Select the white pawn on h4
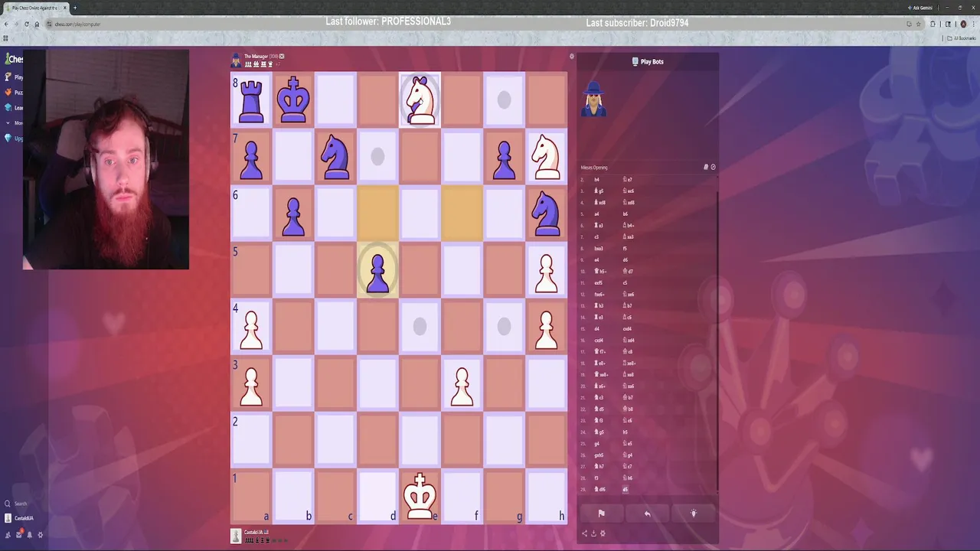Screen dimensions: 980x551 pyautogui.click(x=546, y=330)
